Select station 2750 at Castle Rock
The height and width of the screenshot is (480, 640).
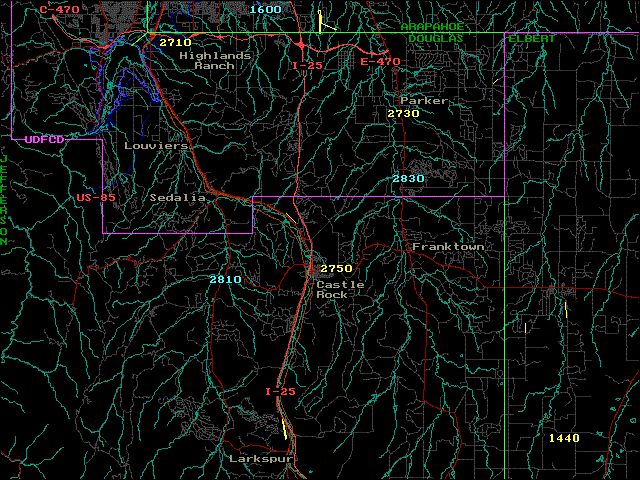tap(336, 269)
